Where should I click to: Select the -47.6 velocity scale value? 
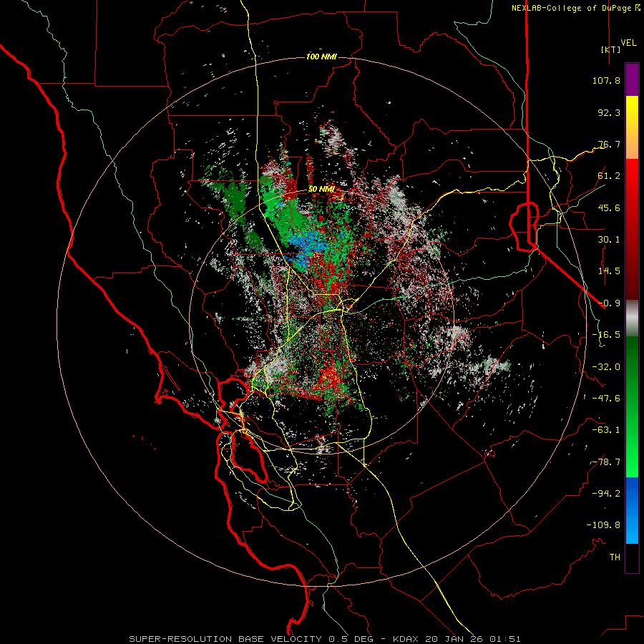pos(606,399)
